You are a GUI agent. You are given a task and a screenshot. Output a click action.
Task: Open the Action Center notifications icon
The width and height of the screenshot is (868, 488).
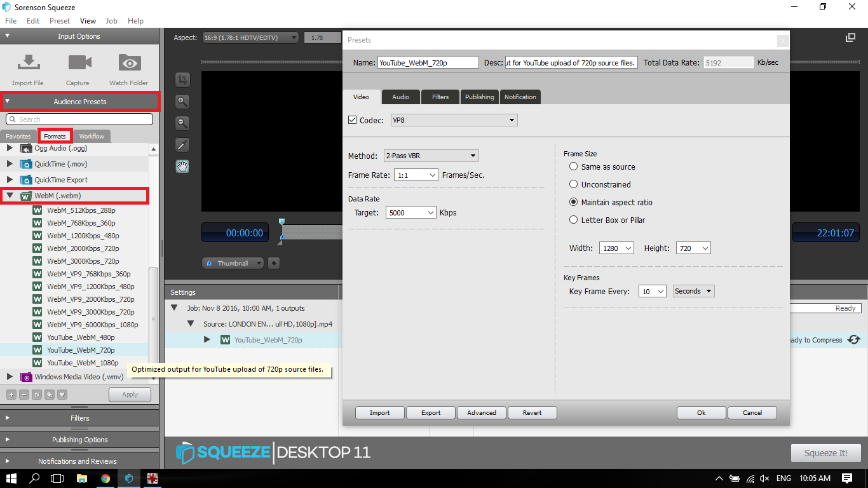(847, 478)
